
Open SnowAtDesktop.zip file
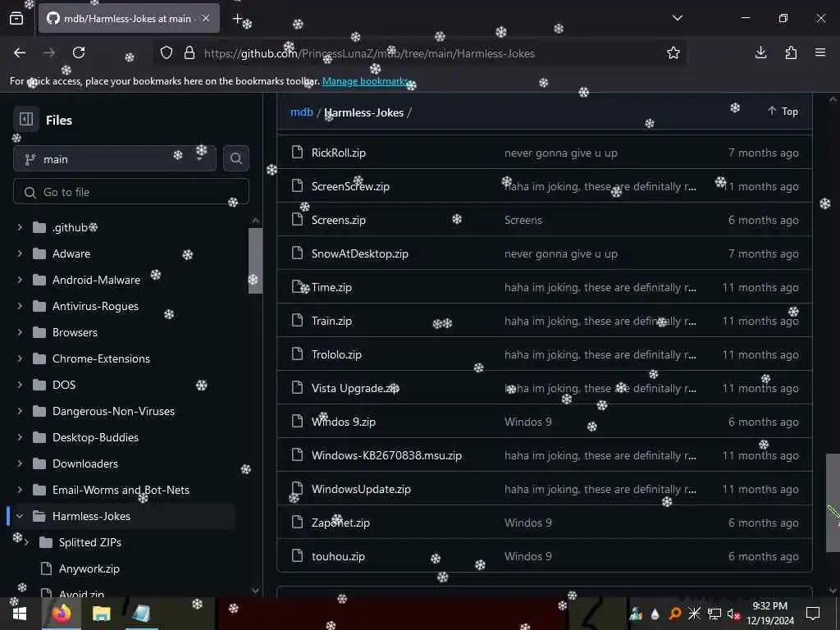coord(360,254)
